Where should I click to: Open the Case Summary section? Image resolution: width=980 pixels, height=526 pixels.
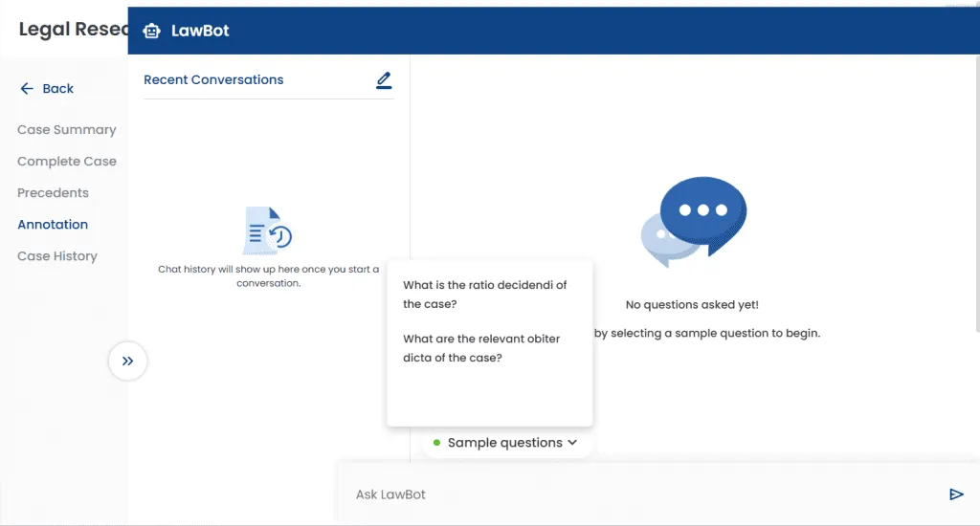[x=67, y=130]
